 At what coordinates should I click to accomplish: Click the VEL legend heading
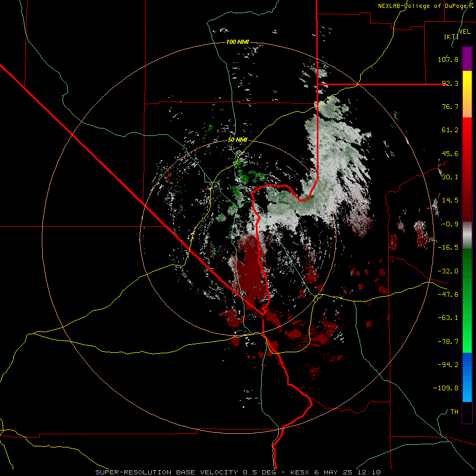464,32
